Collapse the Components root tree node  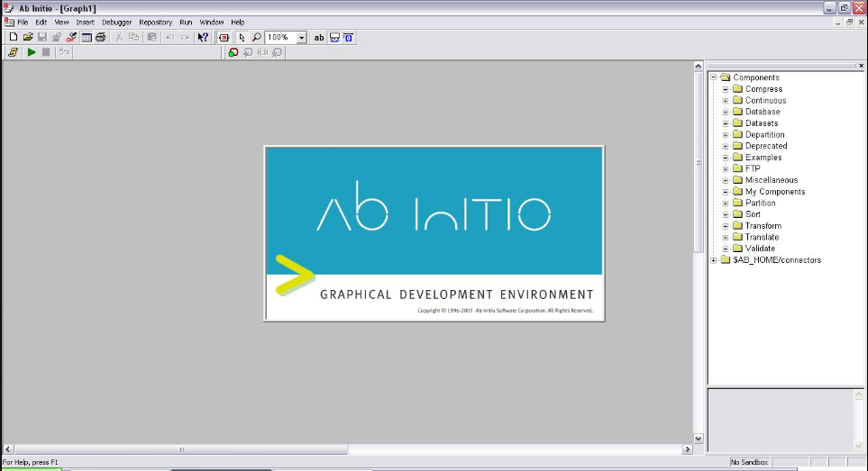tap(714, 77)
